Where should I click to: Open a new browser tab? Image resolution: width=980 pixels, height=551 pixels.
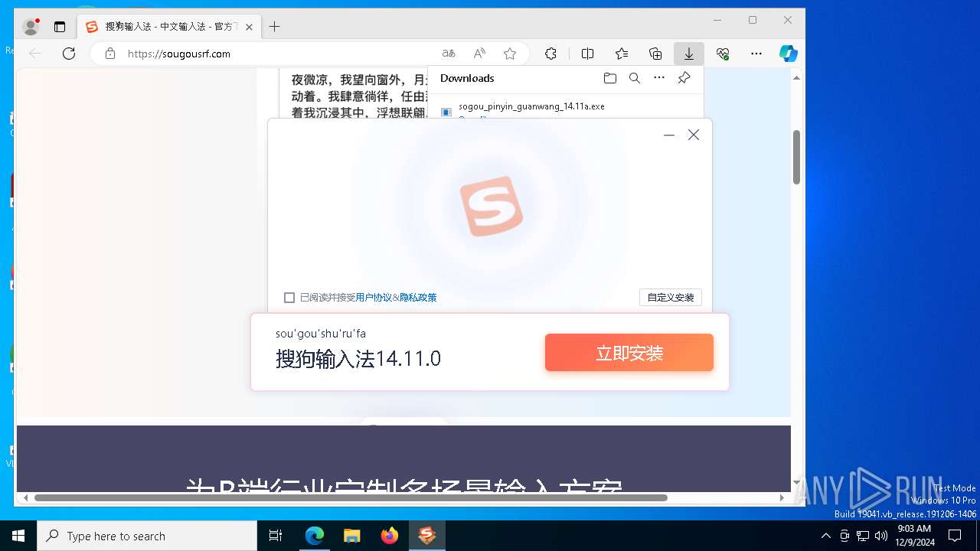tap(274, 27)
